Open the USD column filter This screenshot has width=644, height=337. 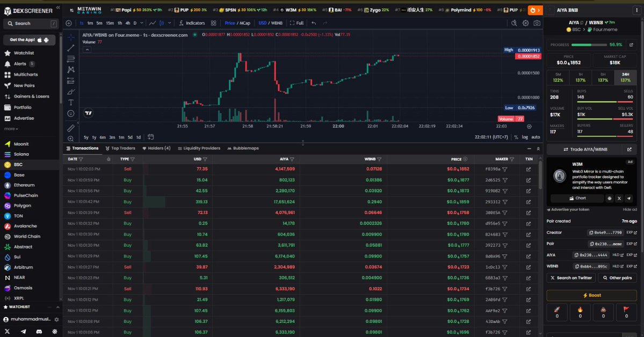pos(205,159)
